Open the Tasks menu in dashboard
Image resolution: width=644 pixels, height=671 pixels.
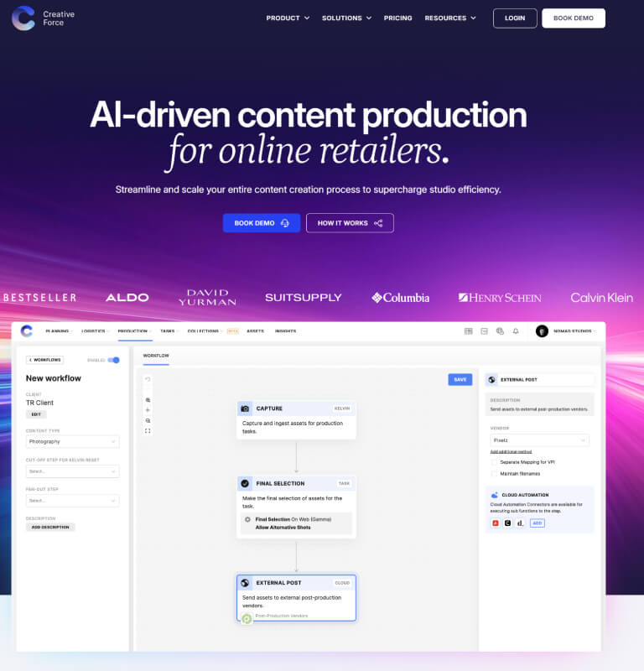(x=169, y=331)
